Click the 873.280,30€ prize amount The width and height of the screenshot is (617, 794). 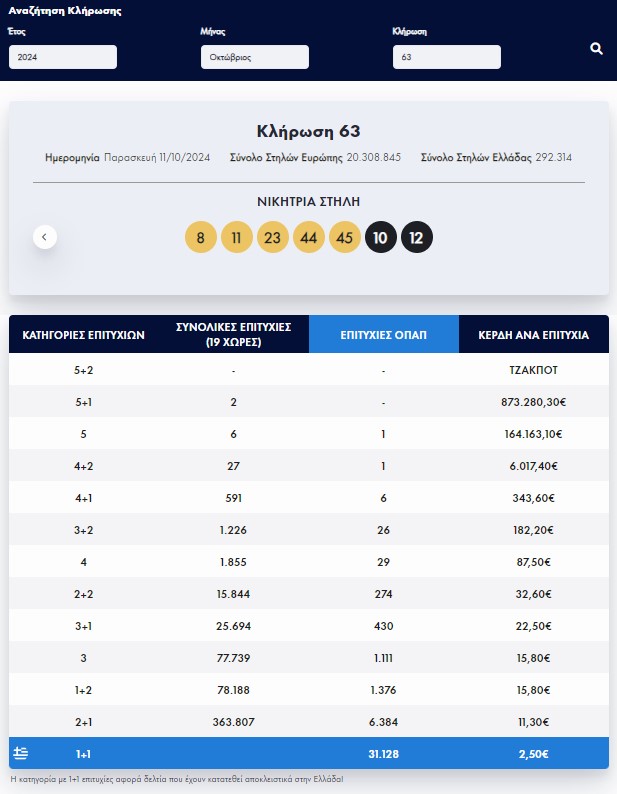[x=533, y=402]
